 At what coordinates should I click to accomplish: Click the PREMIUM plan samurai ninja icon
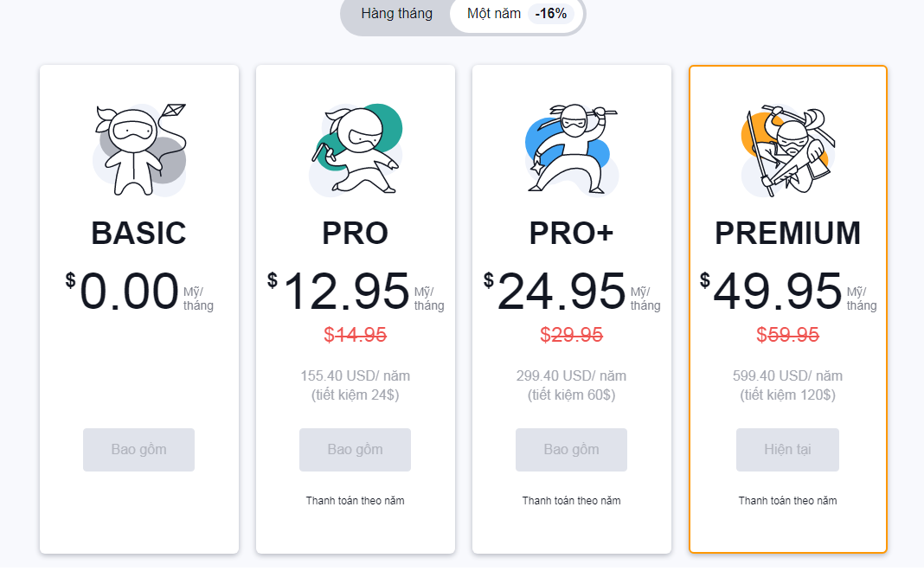tap(786, 150)
